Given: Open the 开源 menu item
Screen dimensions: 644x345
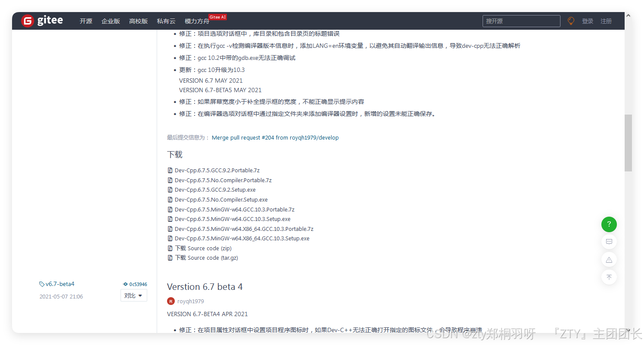Looking at the screenshot, I should point(86,21).
